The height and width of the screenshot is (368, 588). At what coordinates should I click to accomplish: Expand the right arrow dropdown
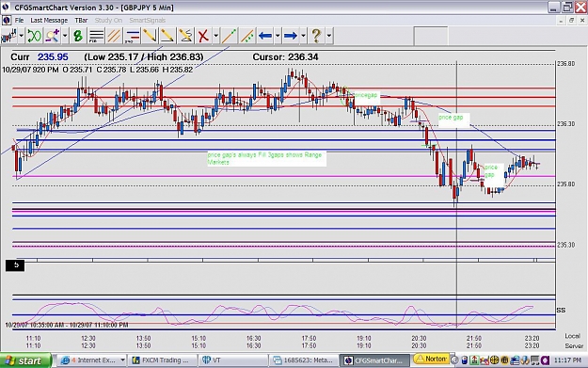pos(303,36)
